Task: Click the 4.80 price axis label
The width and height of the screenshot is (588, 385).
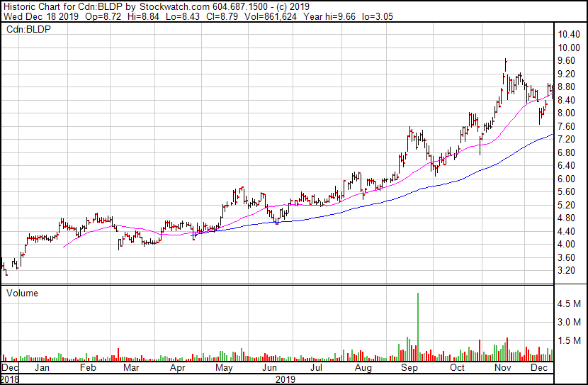Action: (566, 218)
